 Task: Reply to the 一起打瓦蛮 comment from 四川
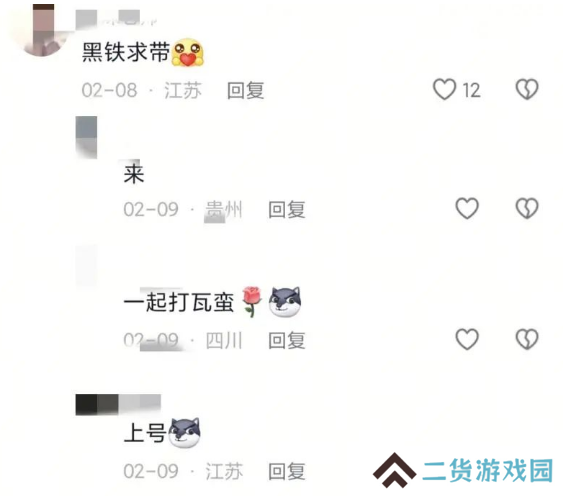pos(287,340)
